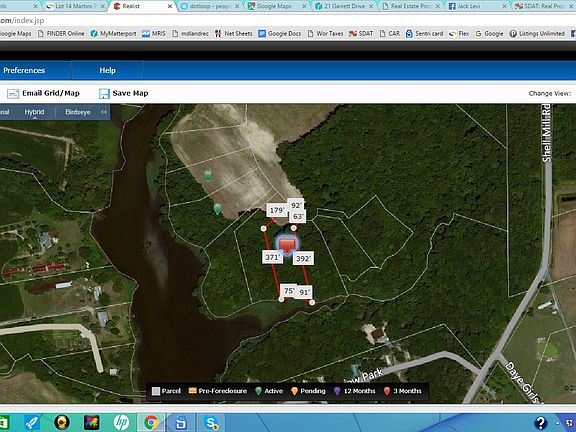This screenshot has height=432, width=576.
Task: Open the Listings Unlimited bookmark
Action: [x=537, y=33]
